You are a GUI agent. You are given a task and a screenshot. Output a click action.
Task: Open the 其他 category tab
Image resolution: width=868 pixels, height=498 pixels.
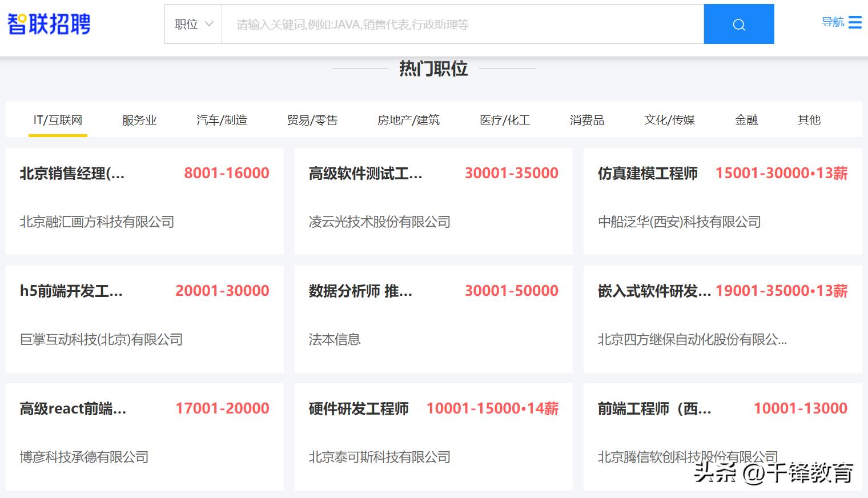point(809,120)
